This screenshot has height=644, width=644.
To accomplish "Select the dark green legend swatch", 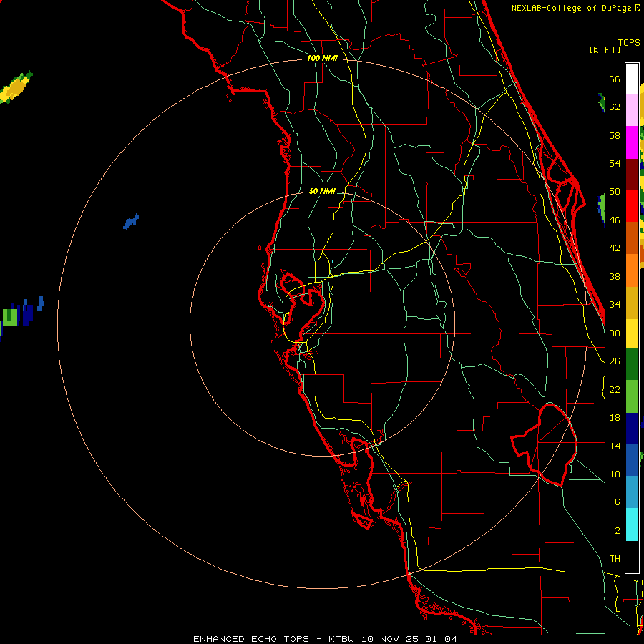I will (x=632, y=364).
